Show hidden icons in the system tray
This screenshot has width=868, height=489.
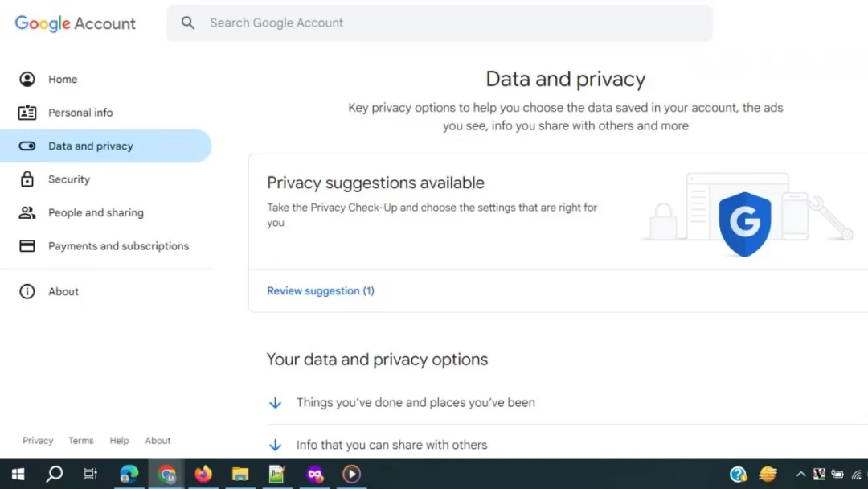click(x=801, y=475)
